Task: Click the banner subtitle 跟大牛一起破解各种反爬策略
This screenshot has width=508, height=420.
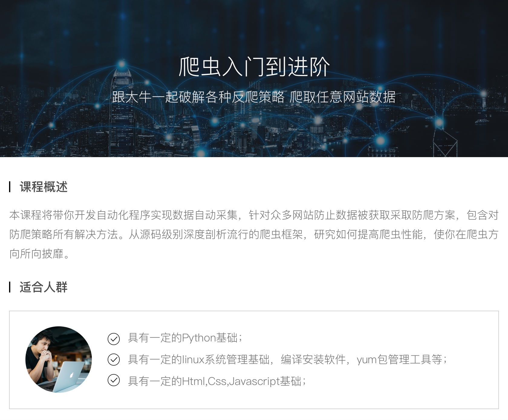Action: click(x=198, y=97)
